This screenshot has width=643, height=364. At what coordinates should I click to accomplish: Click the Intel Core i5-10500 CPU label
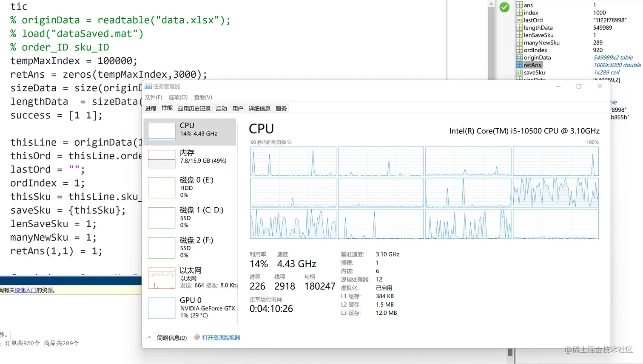[524, 131]
